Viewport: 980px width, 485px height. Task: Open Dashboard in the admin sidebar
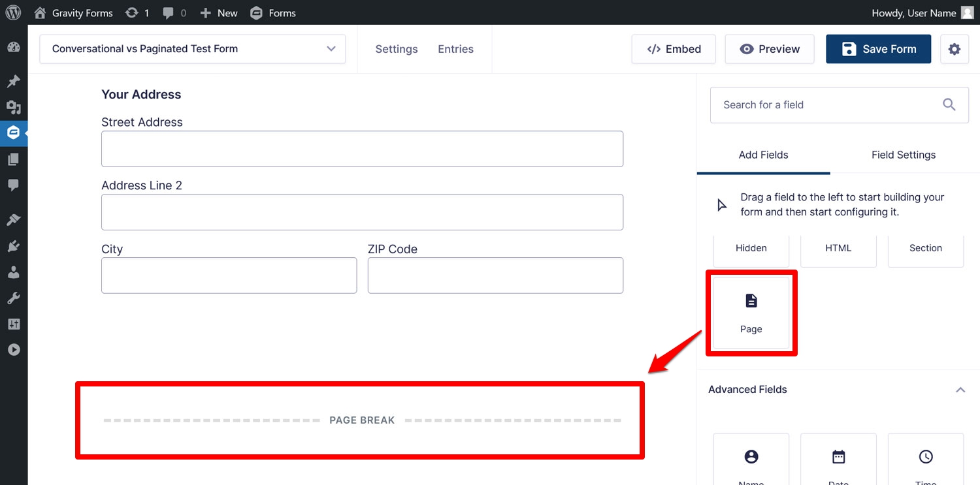(14, 48)
